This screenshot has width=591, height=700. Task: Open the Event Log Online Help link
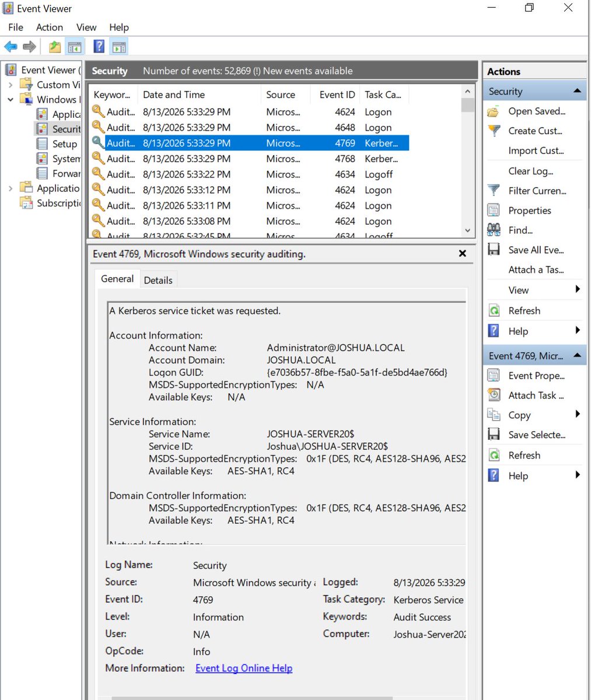click(x=244, y=668)
